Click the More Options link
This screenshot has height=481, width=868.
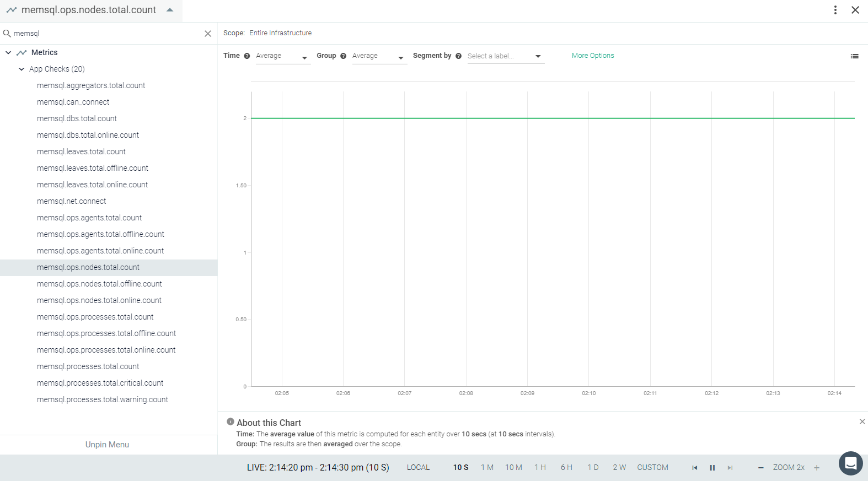coord(593,56)
